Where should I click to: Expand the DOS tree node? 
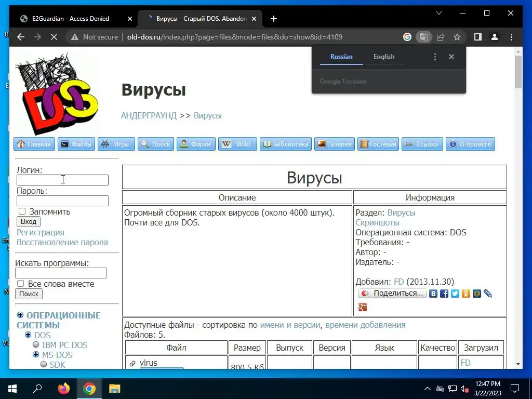coord(28,335)
